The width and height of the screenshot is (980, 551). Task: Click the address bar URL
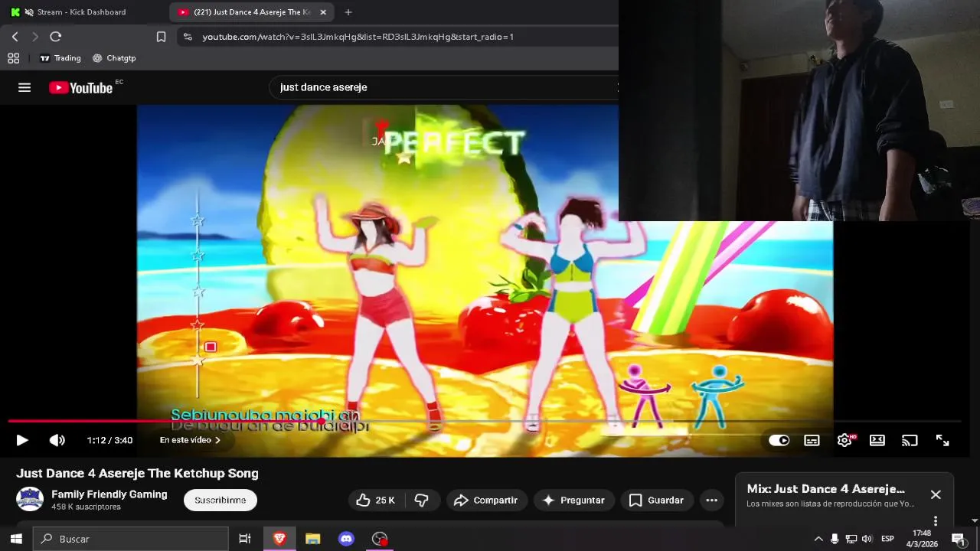click(x=358, y=37)
